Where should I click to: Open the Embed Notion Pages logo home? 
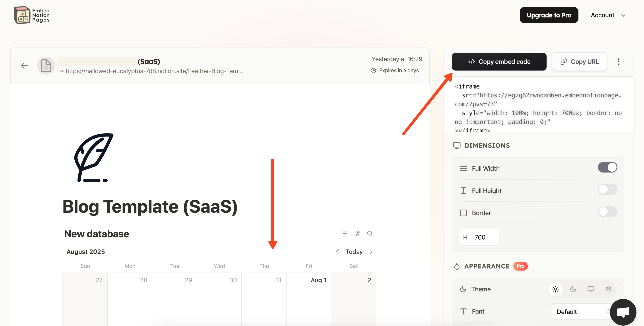(x=32, y=15)
